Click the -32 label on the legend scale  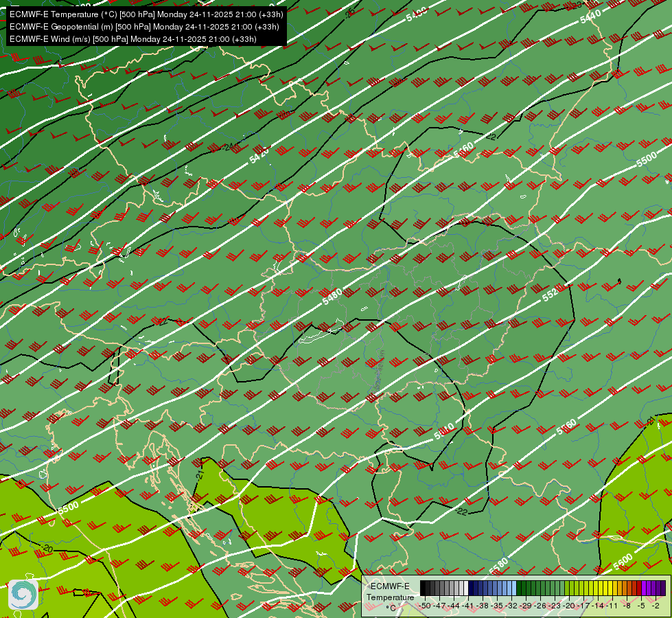(511, 606)
